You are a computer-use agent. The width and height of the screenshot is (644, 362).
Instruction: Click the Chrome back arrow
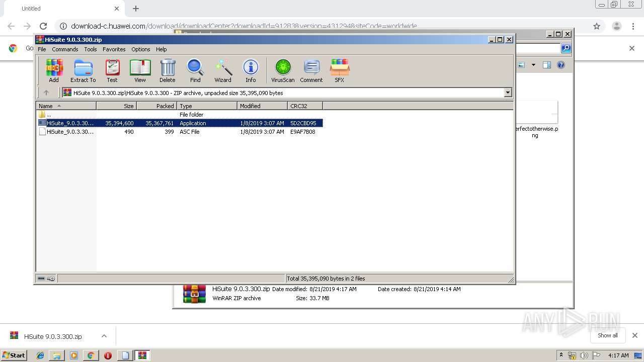(11, 26)
